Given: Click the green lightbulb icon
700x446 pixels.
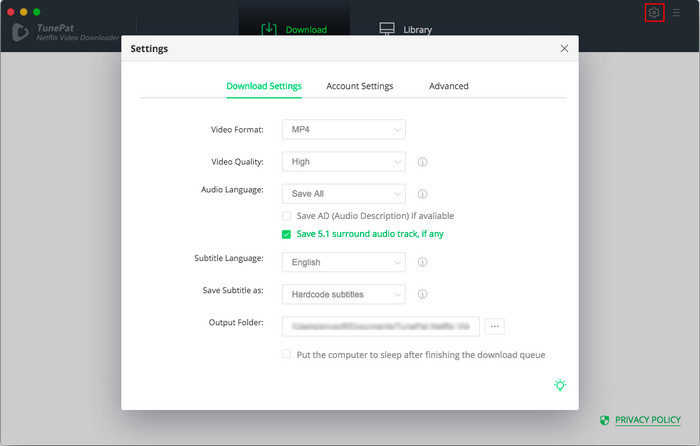Looking at the screenshot, I should click(x=560, y=385).
